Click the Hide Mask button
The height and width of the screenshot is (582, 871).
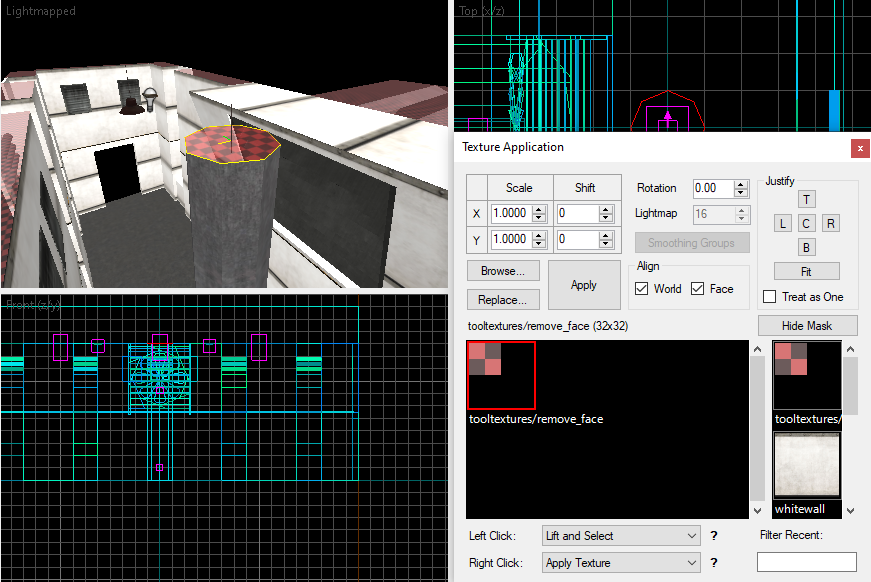pyautogui.click(x=807, y=325)
